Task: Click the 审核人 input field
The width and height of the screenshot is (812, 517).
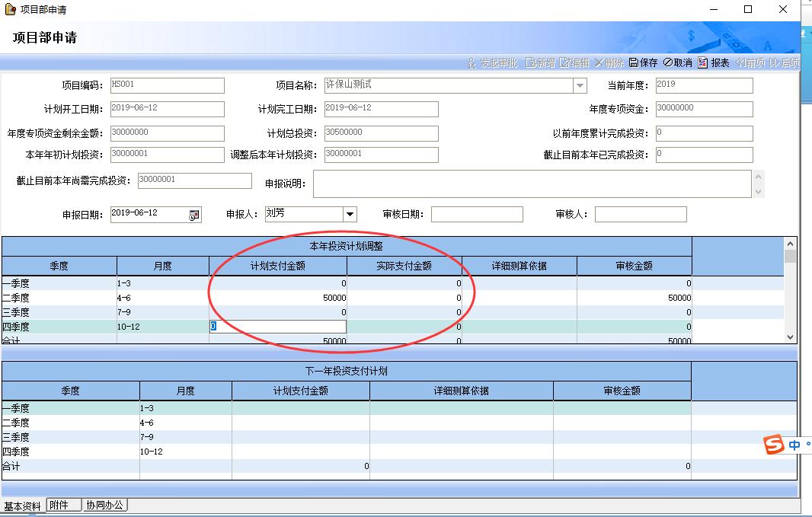Action: coord(640,215)
